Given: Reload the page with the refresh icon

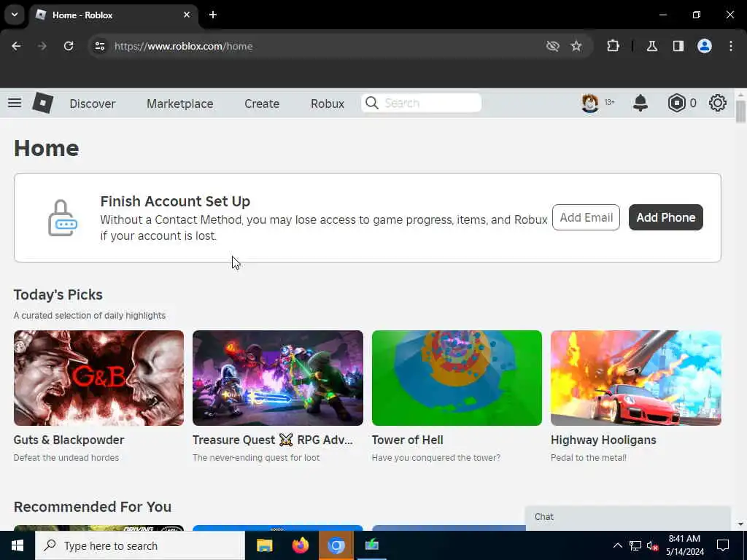Looking at the screenshot, I should [69, 46].
